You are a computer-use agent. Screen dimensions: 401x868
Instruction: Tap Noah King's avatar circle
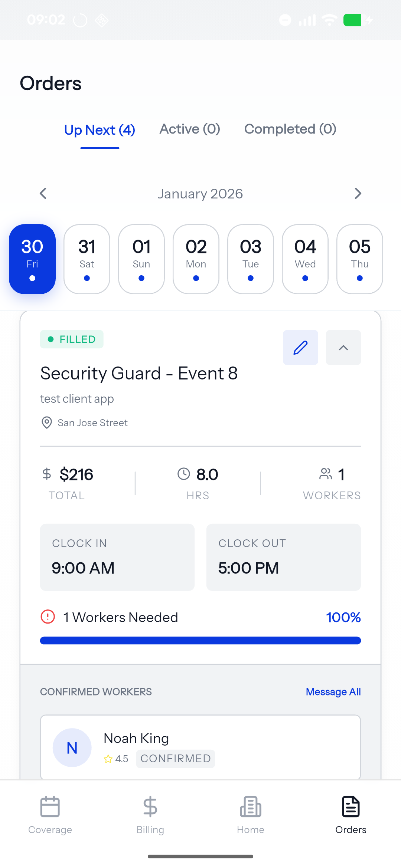click(x=72, y=747)
